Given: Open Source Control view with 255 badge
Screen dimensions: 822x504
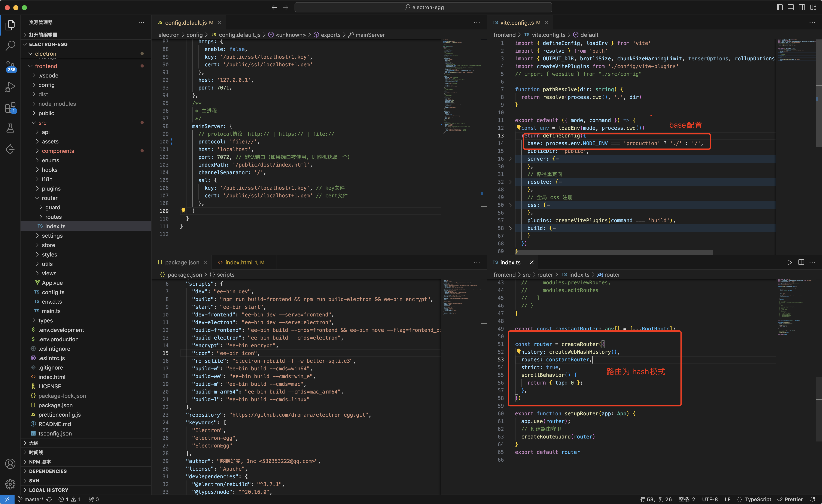Looking at the screenshot, I should click(x=10, y=67).
